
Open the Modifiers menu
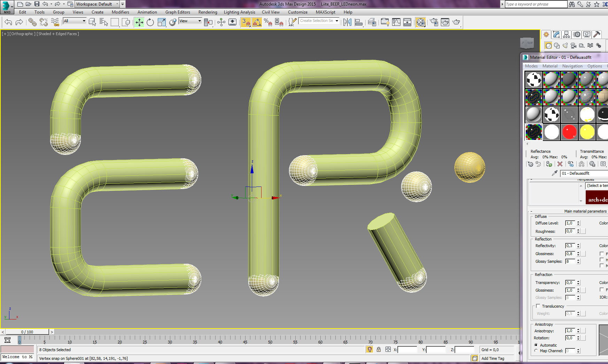[120, 12]
